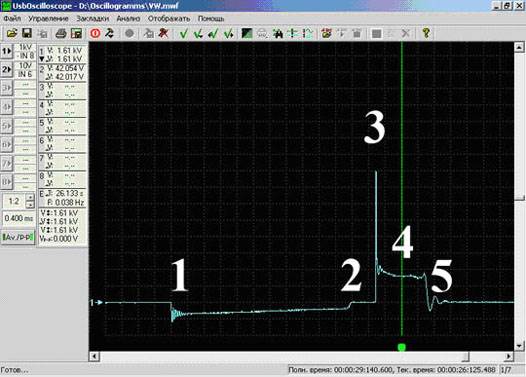Click the horizontal scrollbar left arrow
Image resolution: width=526 pixels, height=377 pixels.
(95, 356)
